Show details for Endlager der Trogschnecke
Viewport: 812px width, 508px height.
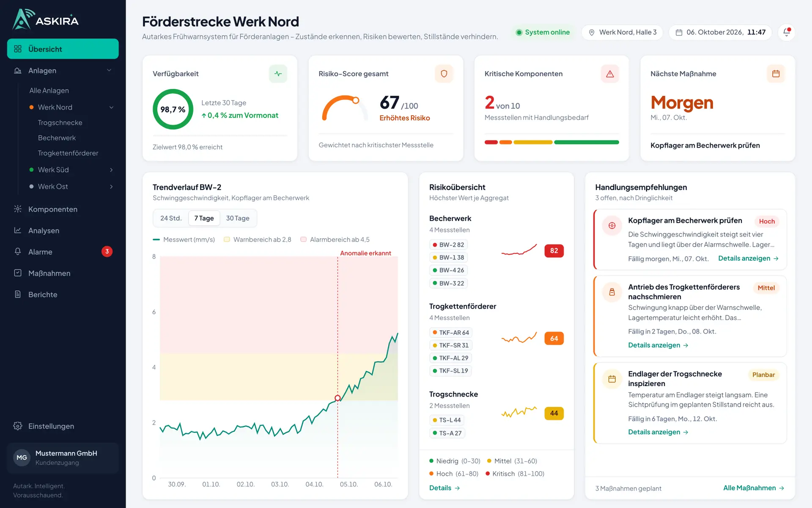(658, 432)
